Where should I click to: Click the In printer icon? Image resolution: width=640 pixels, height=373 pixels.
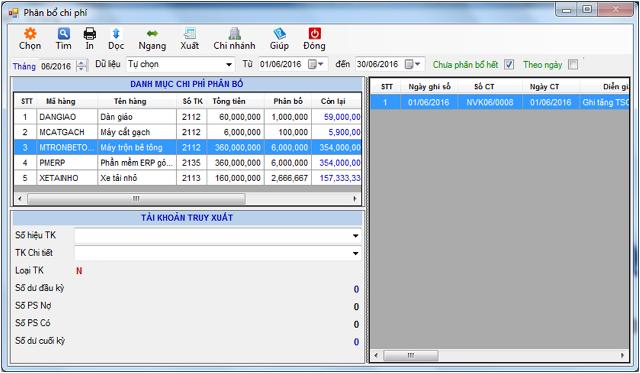(89, 33)
